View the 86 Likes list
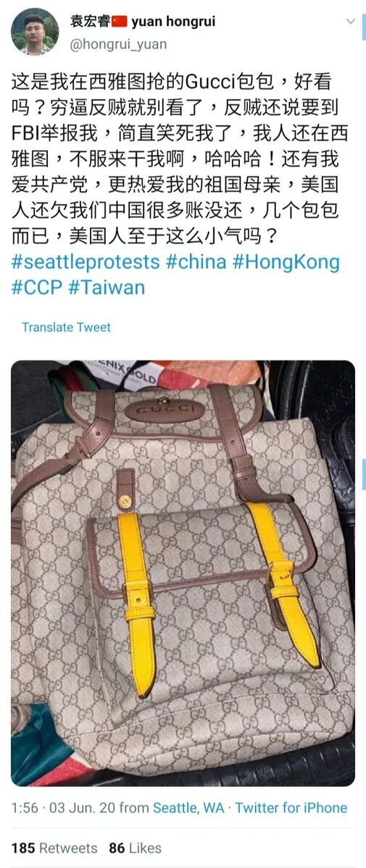The width and height of the screenshot is (366, 868). (x=136, y=848)
